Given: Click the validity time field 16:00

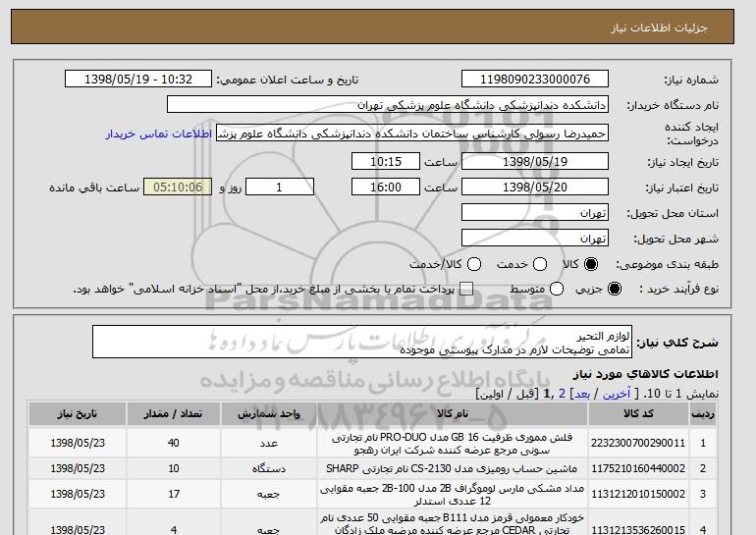Looking at the screenshot, I should pyautogui.click(x=386, y=187).
